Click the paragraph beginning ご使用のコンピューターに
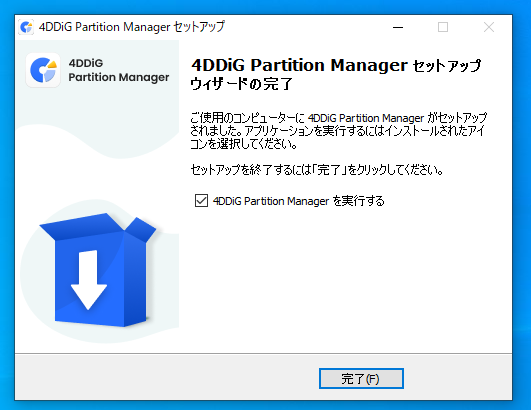The width and height of the screenshot is (531, 410). click(338, 131)
